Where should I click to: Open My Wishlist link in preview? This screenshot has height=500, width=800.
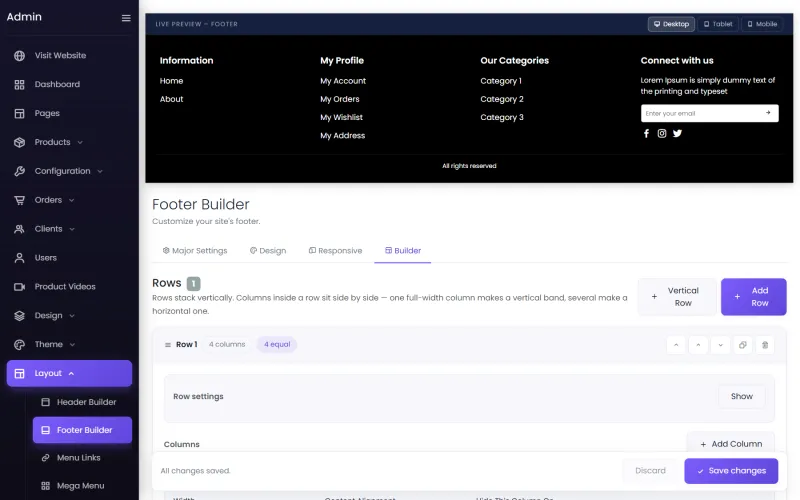[341, 117]
